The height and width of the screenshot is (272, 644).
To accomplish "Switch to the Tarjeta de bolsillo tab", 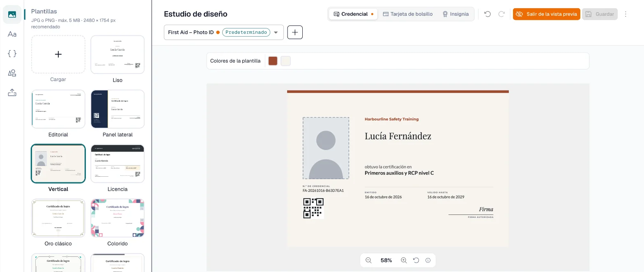I will pos(407,14).
